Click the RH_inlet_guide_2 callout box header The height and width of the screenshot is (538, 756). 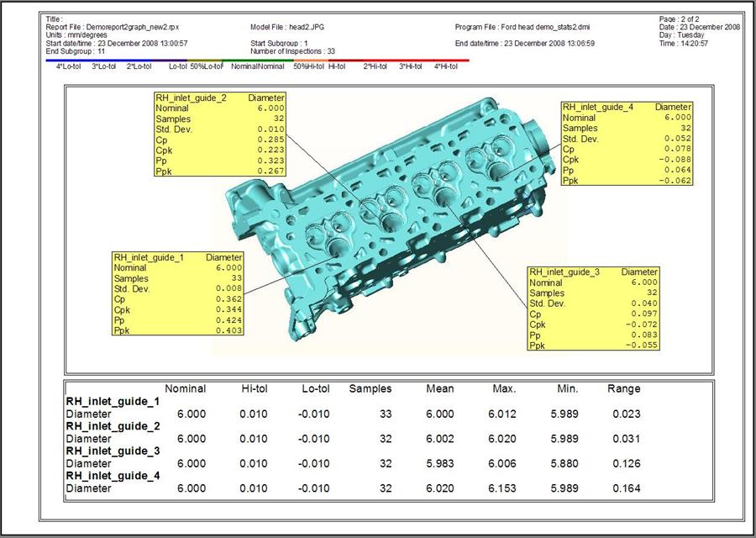tap(219, 98)
